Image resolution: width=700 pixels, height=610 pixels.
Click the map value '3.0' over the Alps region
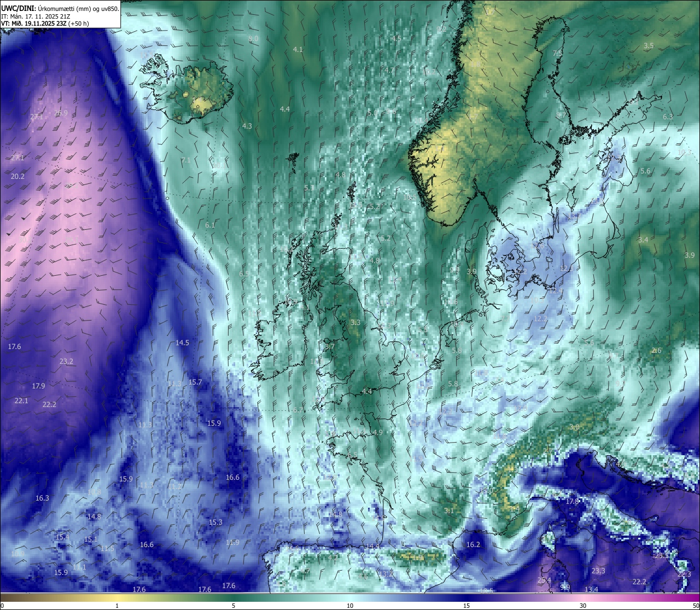coord(574,427)
